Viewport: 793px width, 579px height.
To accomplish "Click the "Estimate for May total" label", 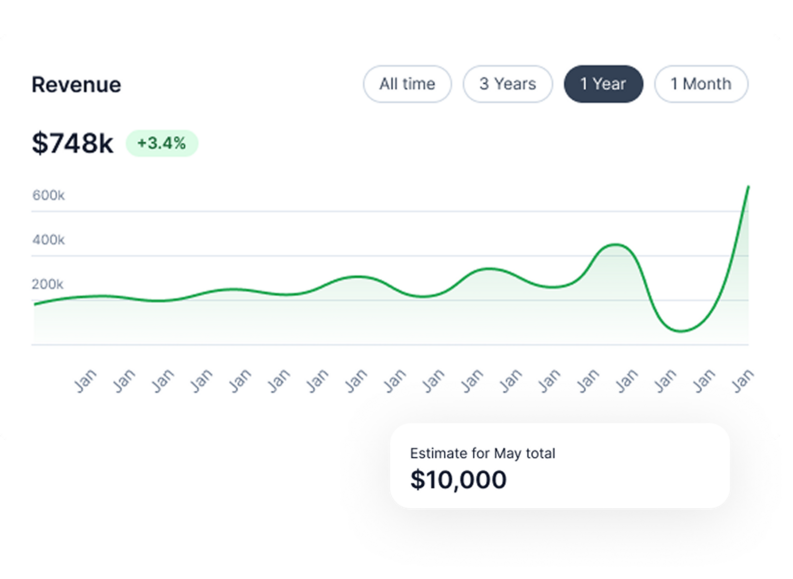I will pyautogui.click(x=482, y=453).
